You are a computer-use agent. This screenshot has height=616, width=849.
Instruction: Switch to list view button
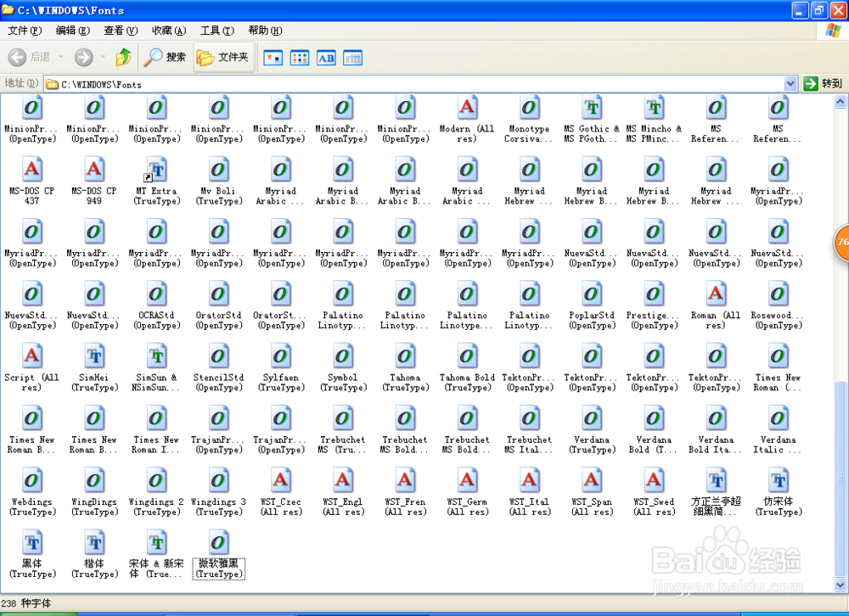pos(300,58)
